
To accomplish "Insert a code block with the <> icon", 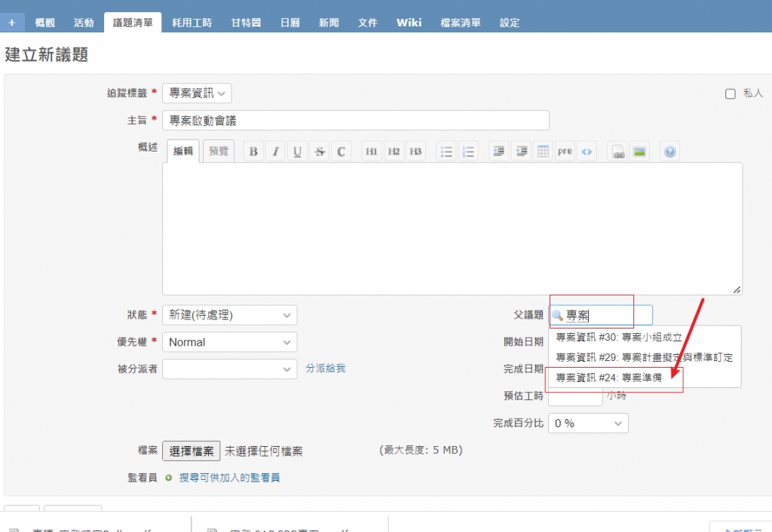I will (x=587, y=151).
